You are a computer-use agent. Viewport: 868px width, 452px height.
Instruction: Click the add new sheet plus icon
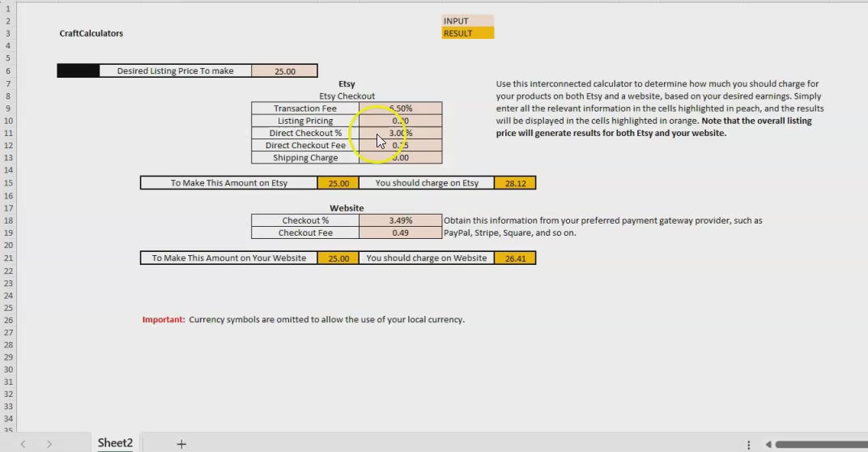[181, 444]
